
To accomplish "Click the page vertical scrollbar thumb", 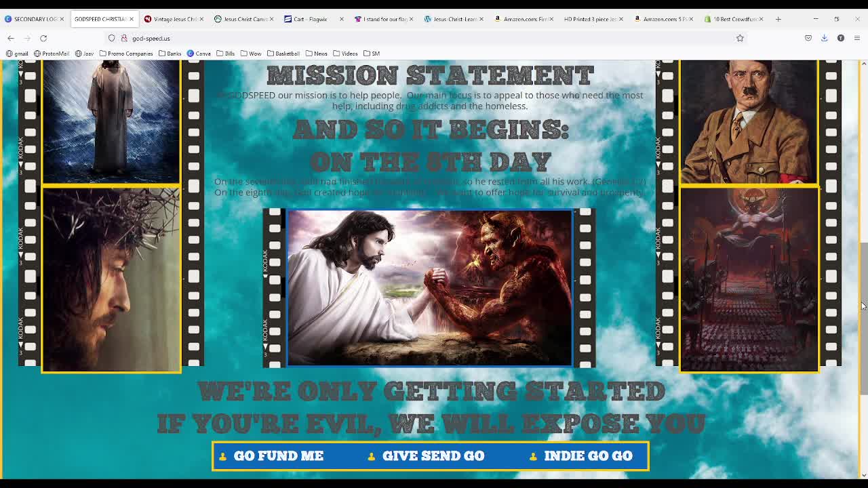I will (863, 319).
